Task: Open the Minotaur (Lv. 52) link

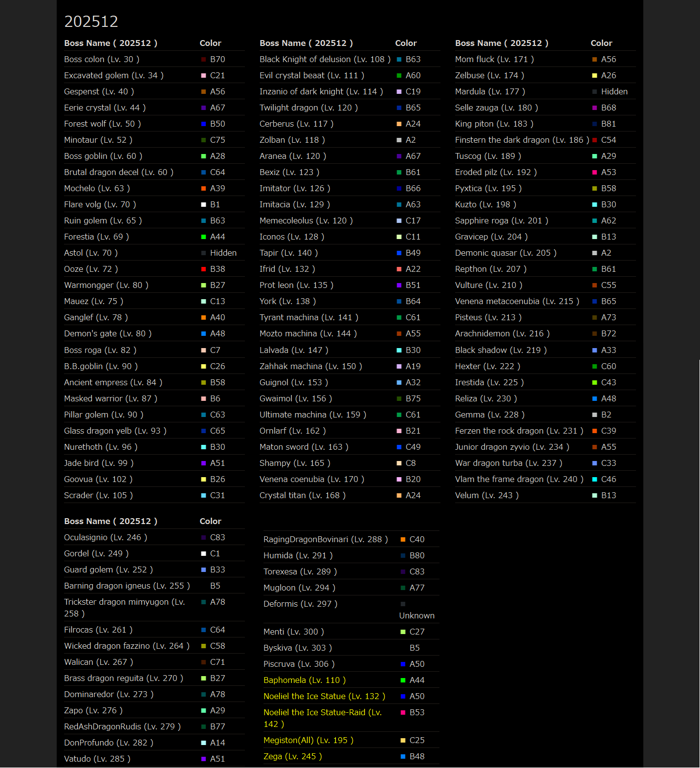Action: [x=98, y=140]
